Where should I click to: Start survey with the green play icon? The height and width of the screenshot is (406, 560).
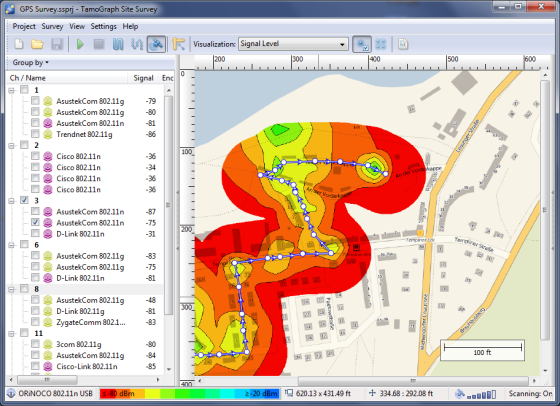tap(80, 44)
